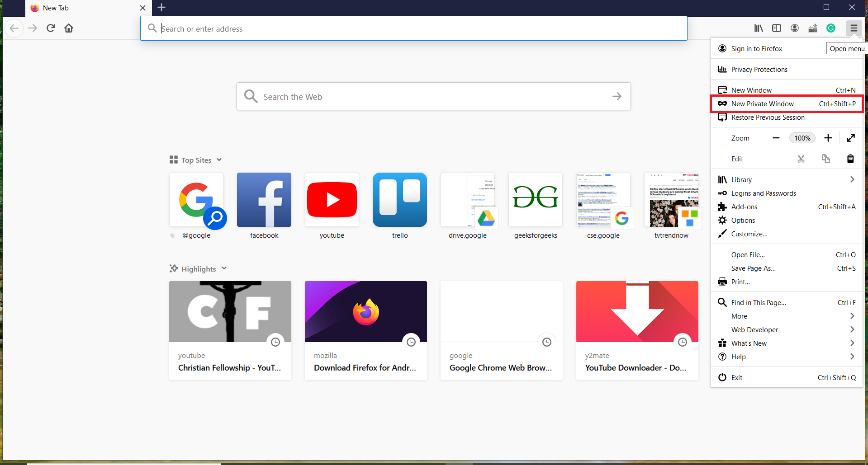Open y2mate YouTube Downloader highlight
This screenshot has height=465, width=868.
coord(637,330)
